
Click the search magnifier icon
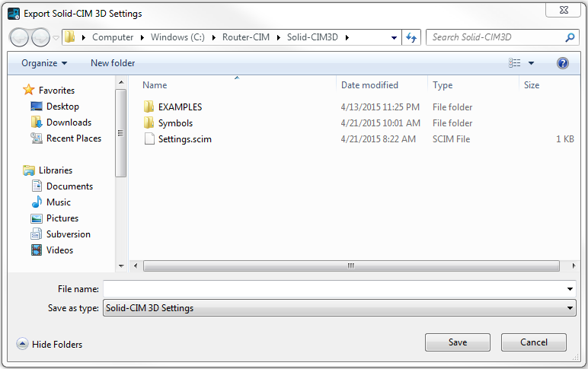coord(570,37)
